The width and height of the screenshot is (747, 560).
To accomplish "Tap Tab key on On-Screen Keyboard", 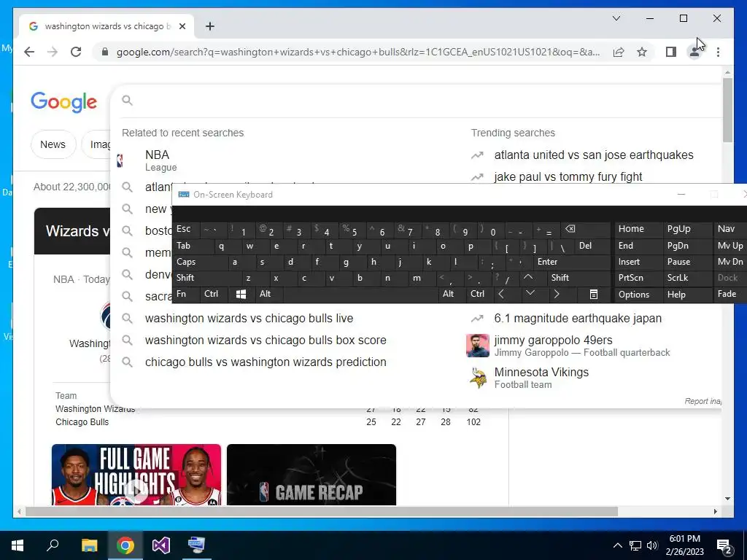I will [193, 246].
